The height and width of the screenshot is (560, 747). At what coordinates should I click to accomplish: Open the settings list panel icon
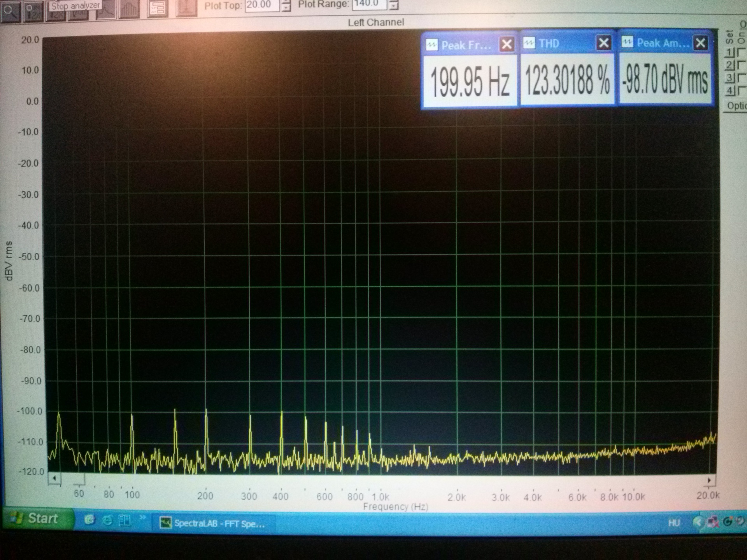click(x=158, y=9)
